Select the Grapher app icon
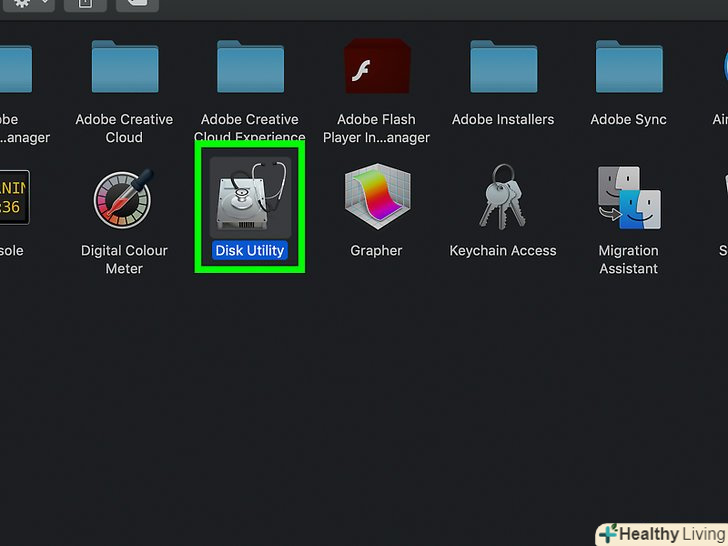The height and width of the screenshot is (546, 728). point(377,197)
